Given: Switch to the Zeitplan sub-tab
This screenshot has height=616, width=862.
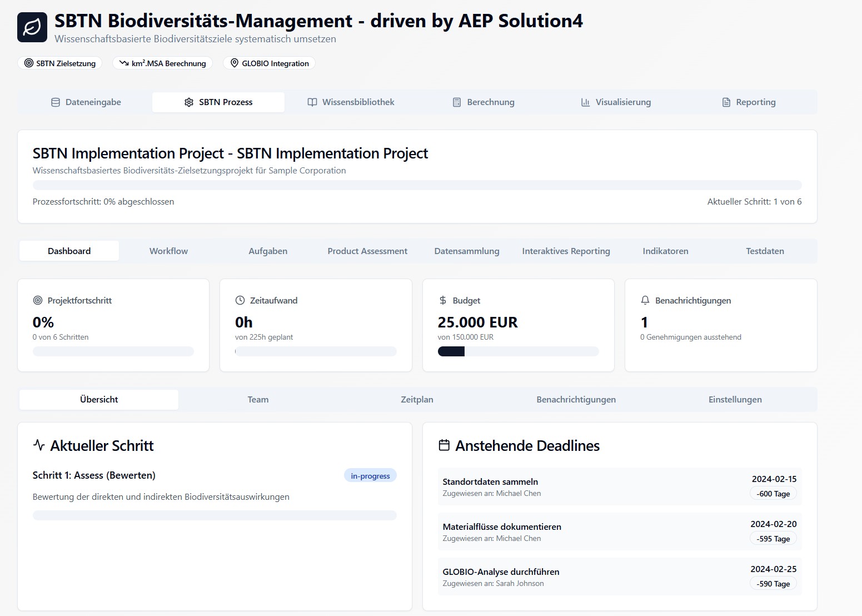Looking at the screenshot, I should click(x=417, y=400).
